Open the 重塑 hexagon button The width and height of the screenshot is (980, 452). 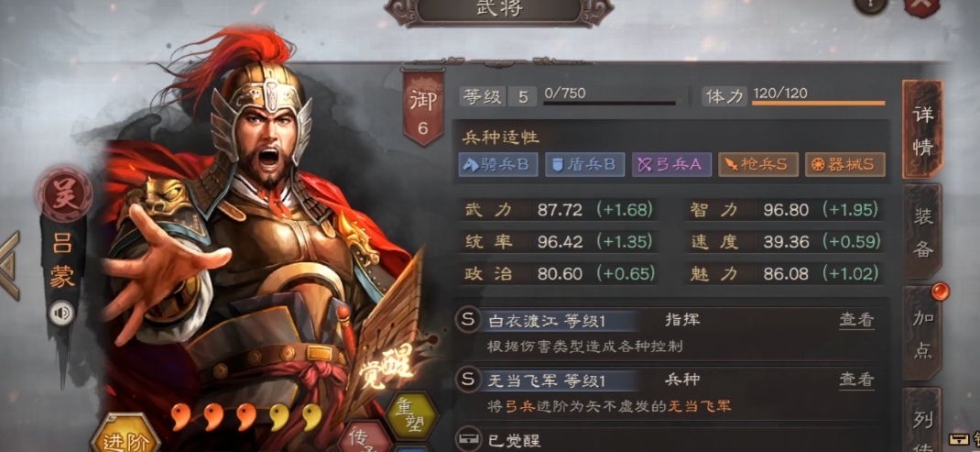[410, 417]
